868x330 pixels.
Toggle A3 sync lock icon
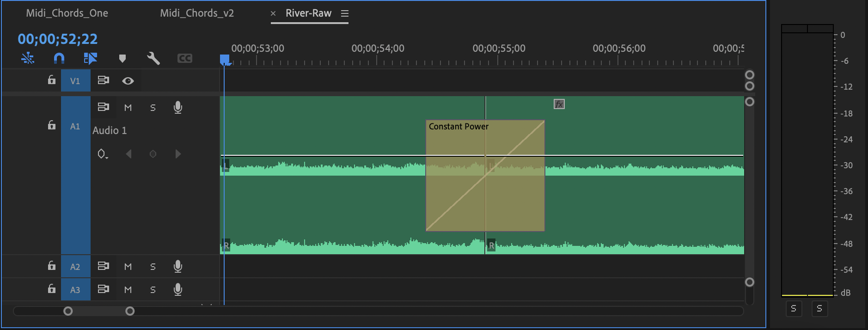click(103, 289)
